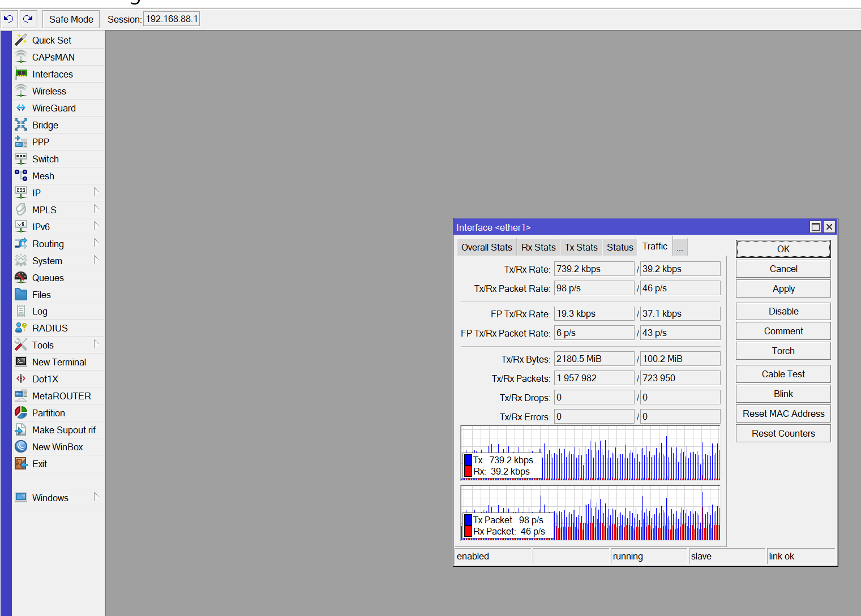Click Reset MAC Address button
The height and width of the screenshot is (616, 861).
point(783,413)
